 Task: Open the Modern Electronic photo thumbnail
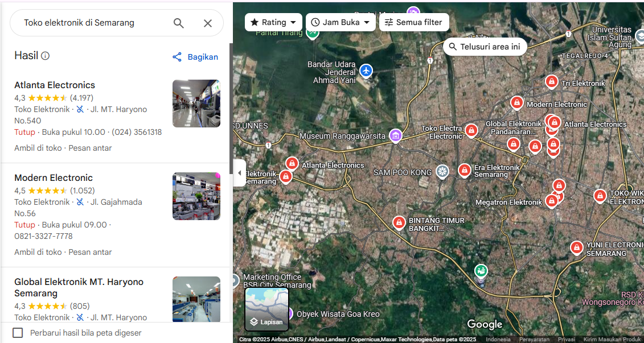196,196
